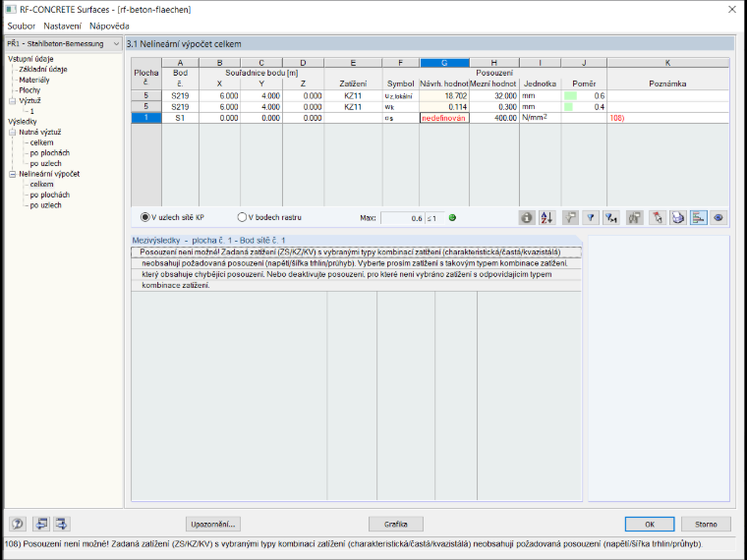Click the 'Poznámka' column subheader

668,84
